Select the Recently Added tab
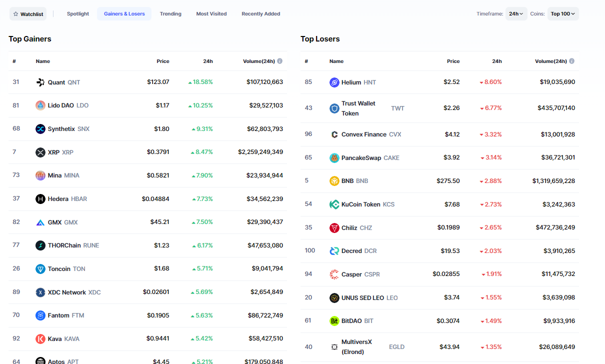This screenshot has width=605, height=364. coord(260,14)
